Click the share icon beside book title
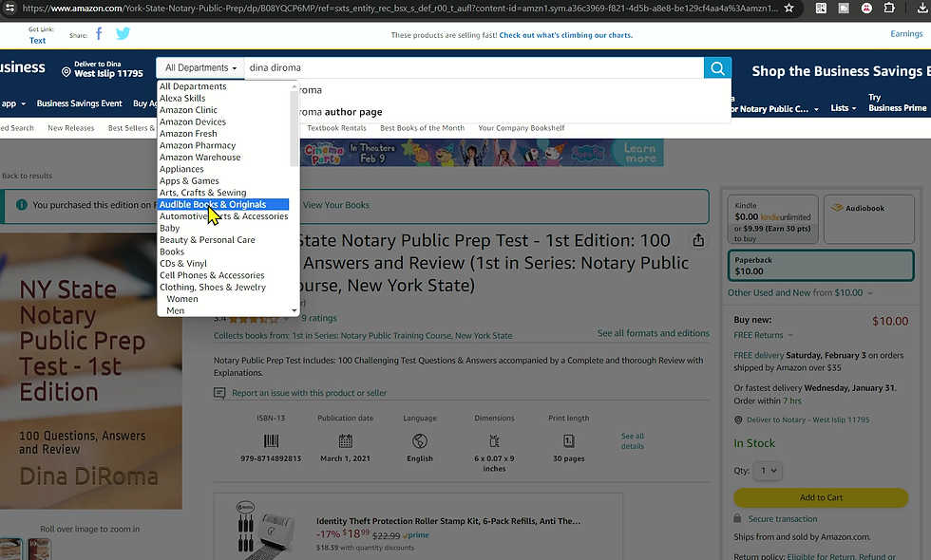 (698, 240)
